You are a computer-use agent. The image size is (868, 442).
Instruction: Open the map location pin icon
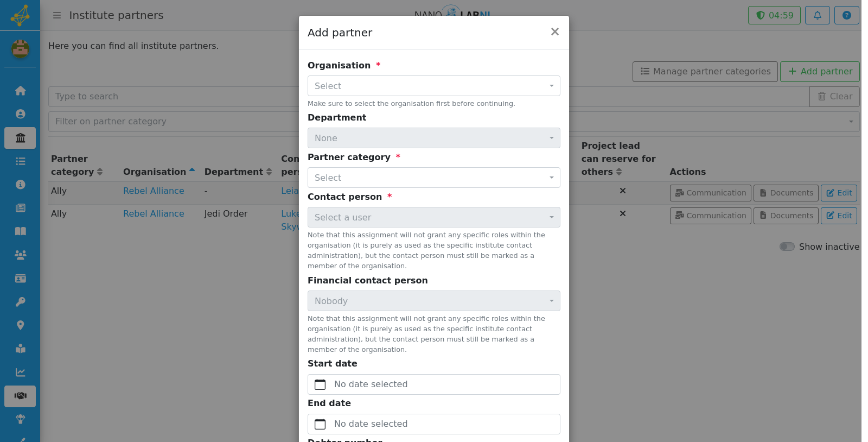click(x=20, y=325)
